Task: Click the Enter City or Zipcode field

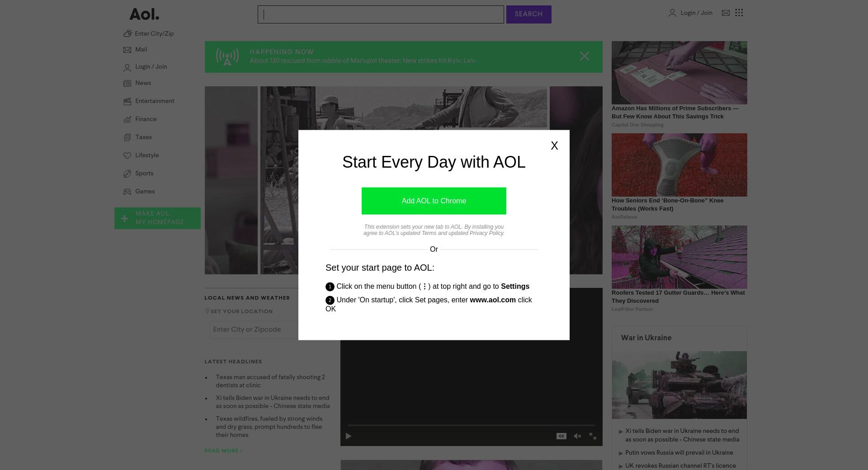Action: 254,329
